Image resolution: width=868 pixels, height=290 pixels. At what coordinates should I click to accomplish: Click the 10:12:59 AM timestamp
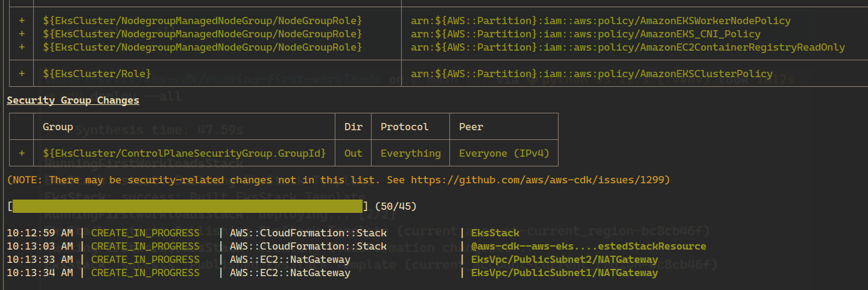click(40, 233)
